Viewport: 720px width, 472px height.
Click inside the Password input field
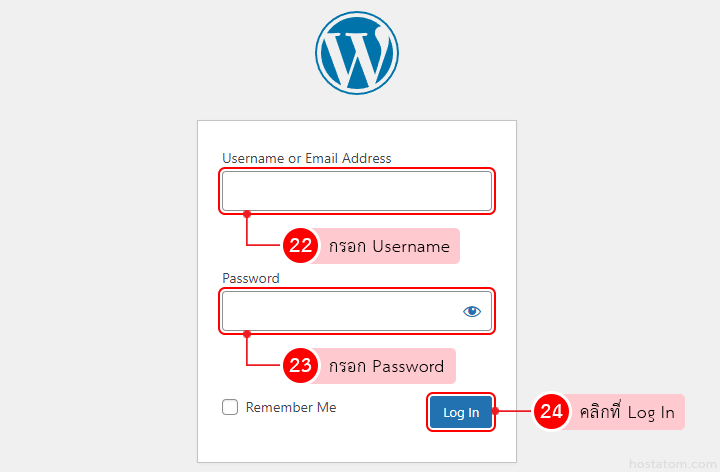[340, 312]
